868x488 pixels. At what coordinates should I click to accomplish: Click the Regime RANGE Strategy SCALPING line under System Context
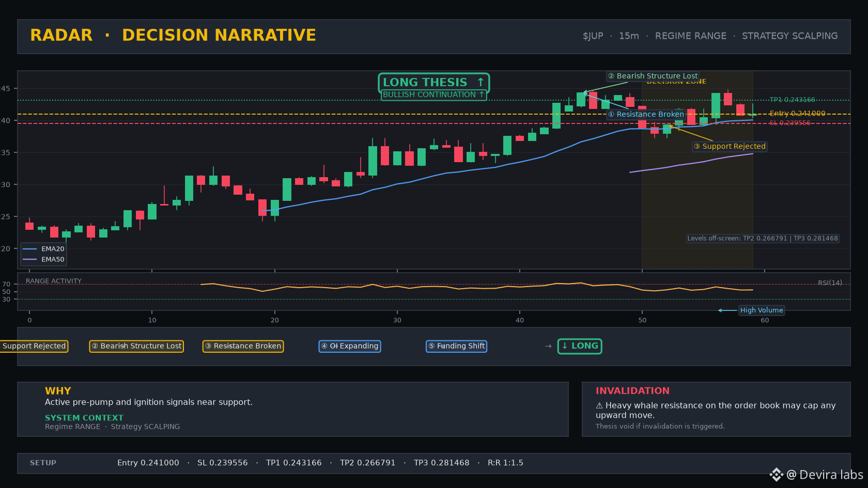[113, 427]
